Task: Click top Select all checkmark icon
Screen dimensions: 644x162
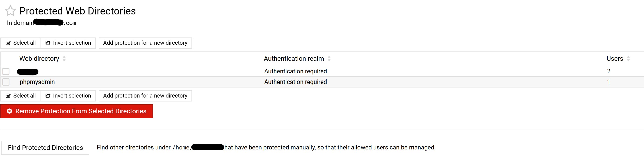Action: [x=8, y=43]
